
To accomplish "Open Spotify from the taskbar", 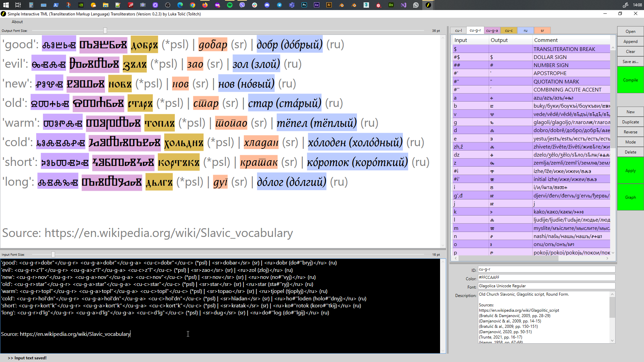I will coord(230,5).
